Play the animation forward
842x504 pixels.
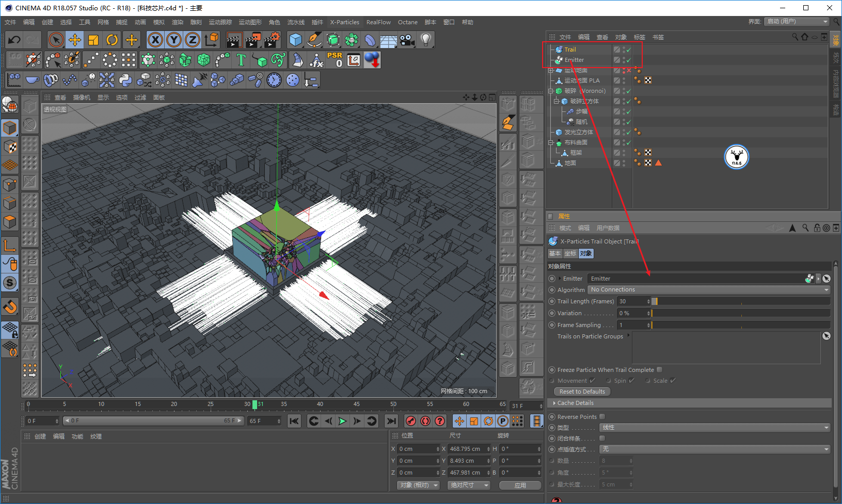tap(342, 421)
